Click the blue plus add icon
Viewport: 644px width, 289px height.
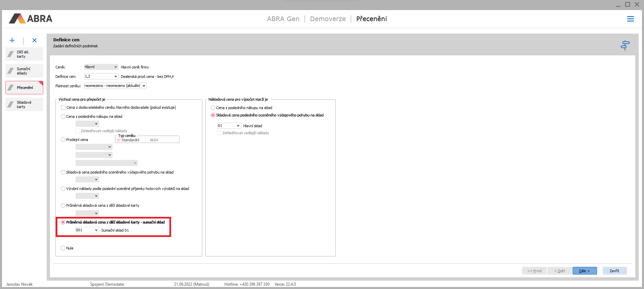pyautogui.click(x=12, y=40)
